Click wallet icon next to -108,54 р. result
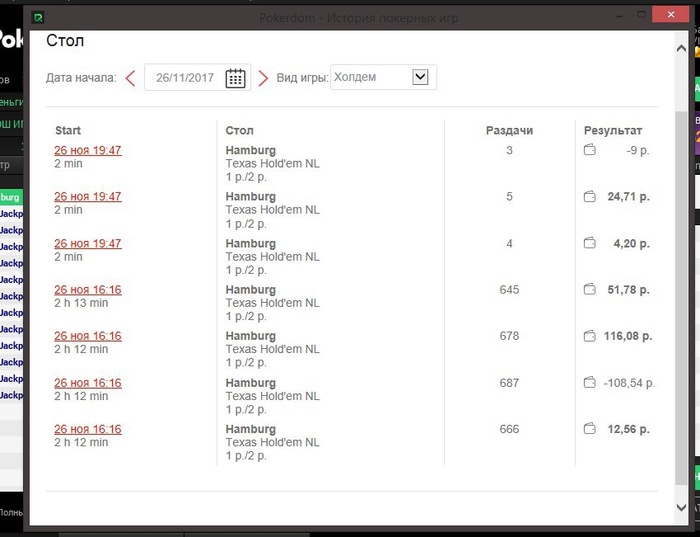The height and width of the screenshot is (537, 700). point(590,383)
